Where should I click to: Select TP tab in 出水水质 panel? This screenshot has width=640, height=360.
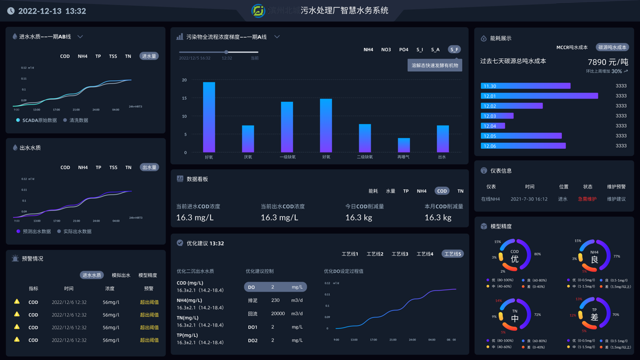point(98,167)
